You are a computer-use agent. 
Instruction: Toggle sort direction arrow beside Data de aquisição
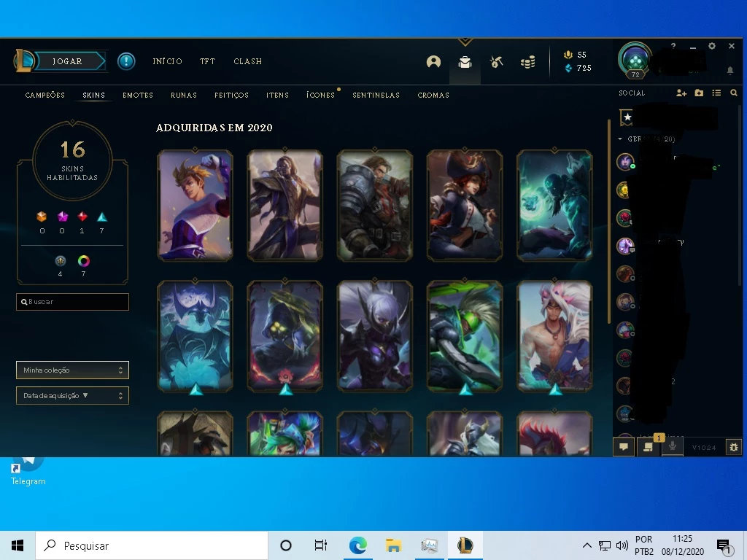point(85,395)
